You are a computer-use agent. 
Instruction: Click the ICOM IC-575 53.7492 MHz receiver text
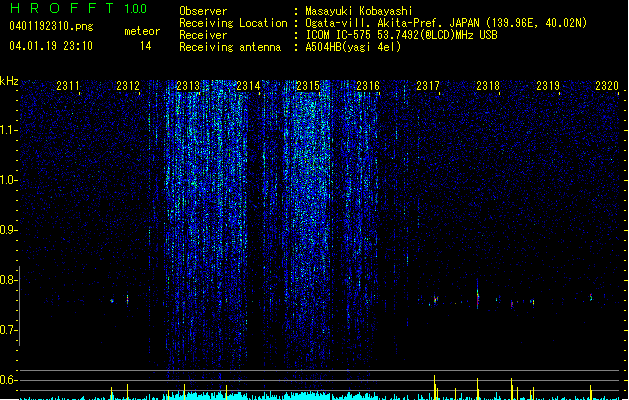(401, 35)
